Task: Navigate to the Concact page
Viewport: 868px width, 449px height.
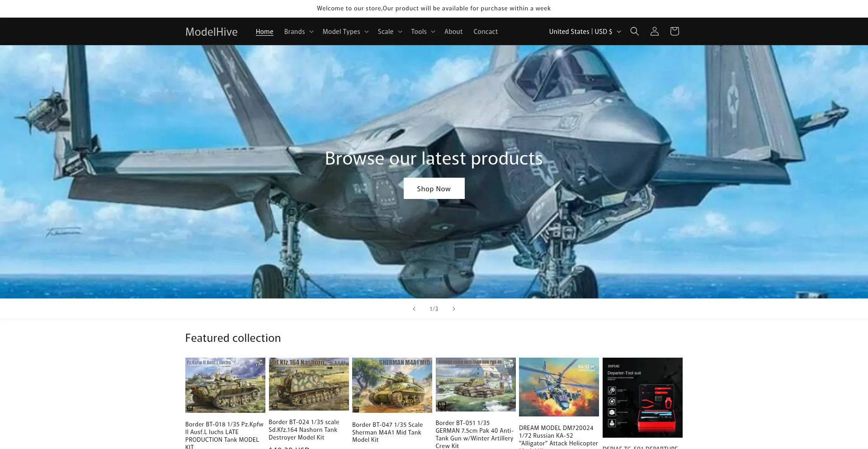Action: [x=485, y=32]
